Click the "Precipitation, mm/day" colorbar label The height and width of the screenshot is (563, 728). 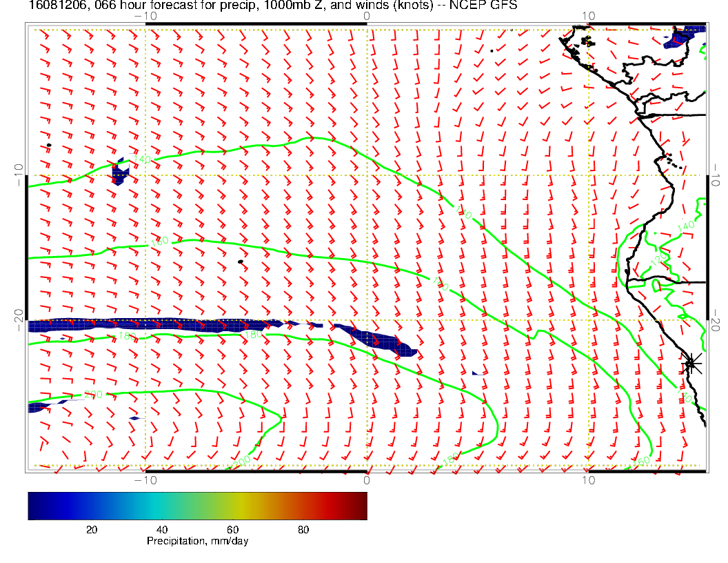pos(197,542)
